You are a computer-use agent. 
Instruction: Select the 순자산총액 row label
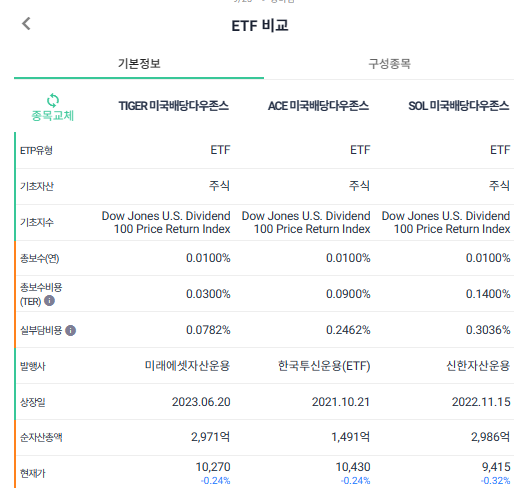click(x=41, y=437)
